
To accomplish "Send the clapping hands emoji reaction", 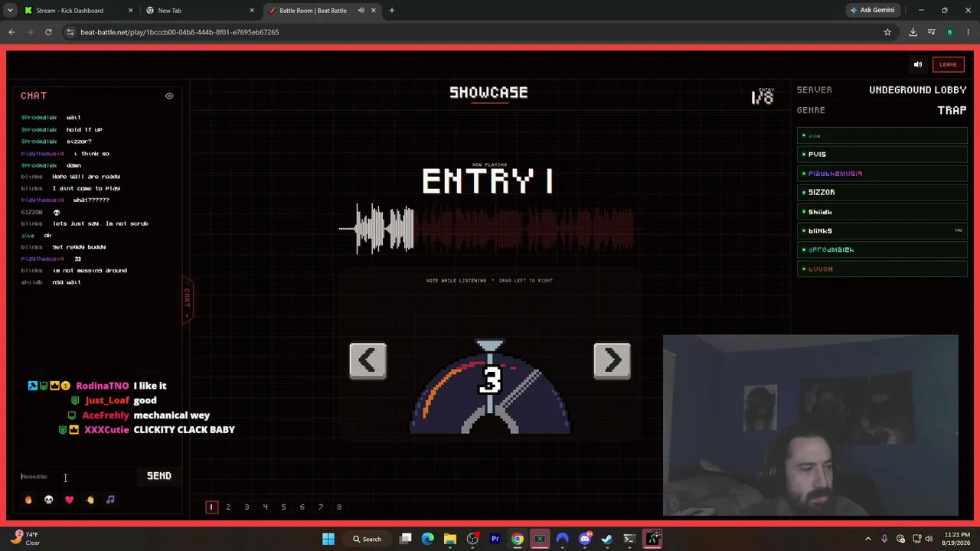I will 90,500.
